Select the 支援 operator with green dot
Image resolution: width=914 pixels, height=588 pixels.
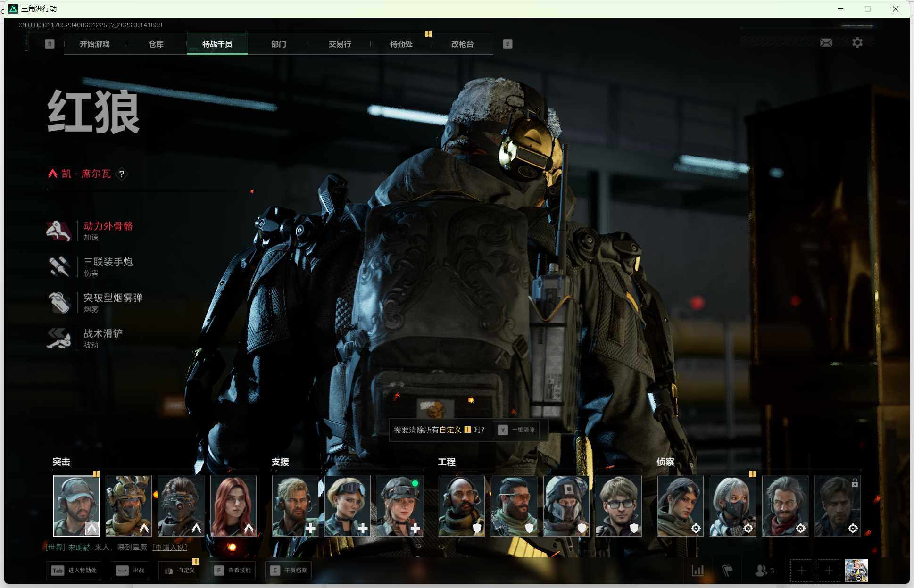coord(400,506)
